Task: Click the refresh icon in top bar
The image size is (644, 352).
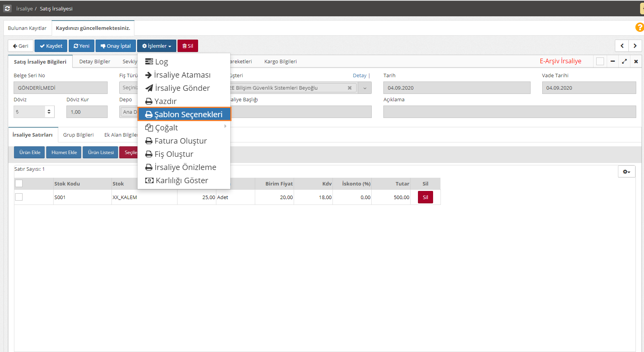Action: click(7, 8)
